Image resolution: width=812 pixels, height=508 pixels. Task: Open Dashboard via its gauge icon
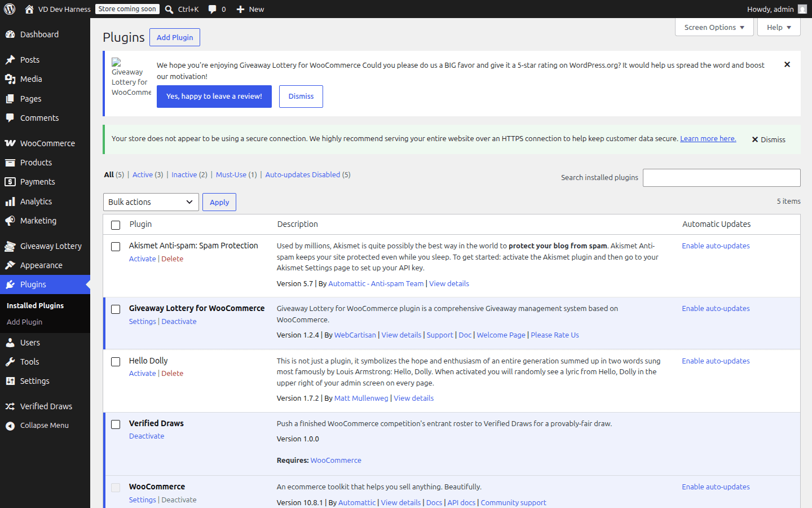click(x=10, y=34)
